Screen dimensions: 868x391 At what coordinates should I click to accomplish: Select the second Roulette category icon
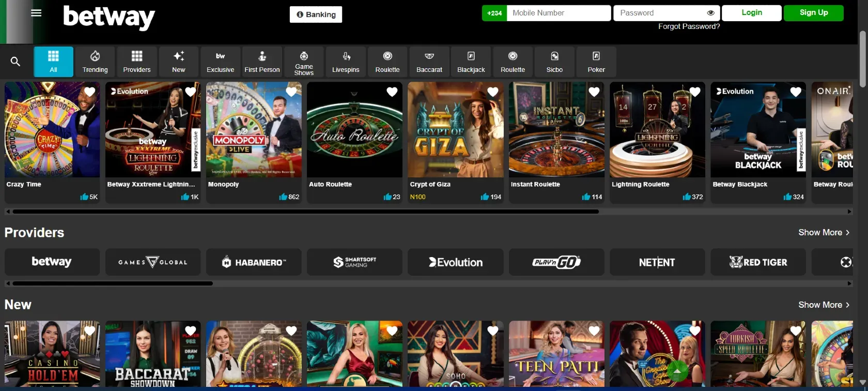[x=513, y=62]
